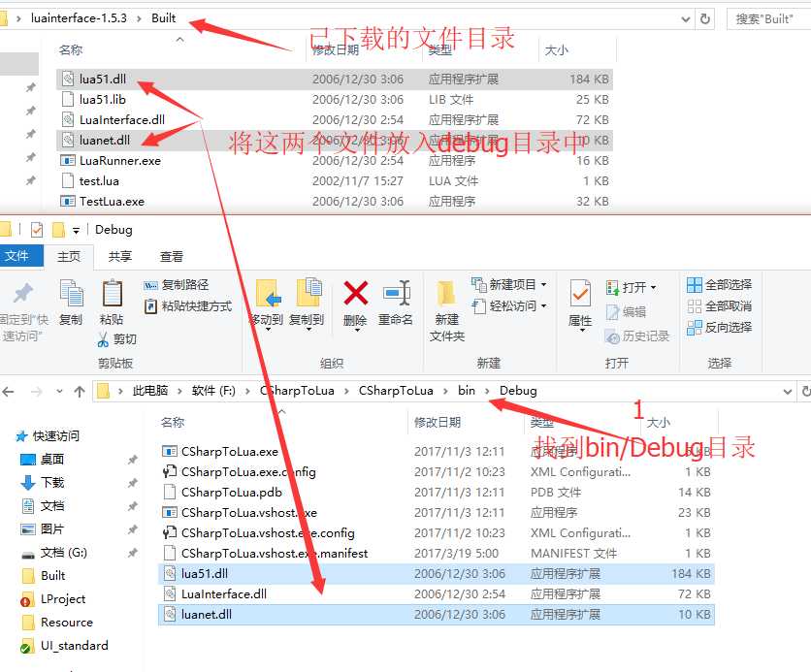
Task: Click the red Delete X icon
Action: (356, 293)
